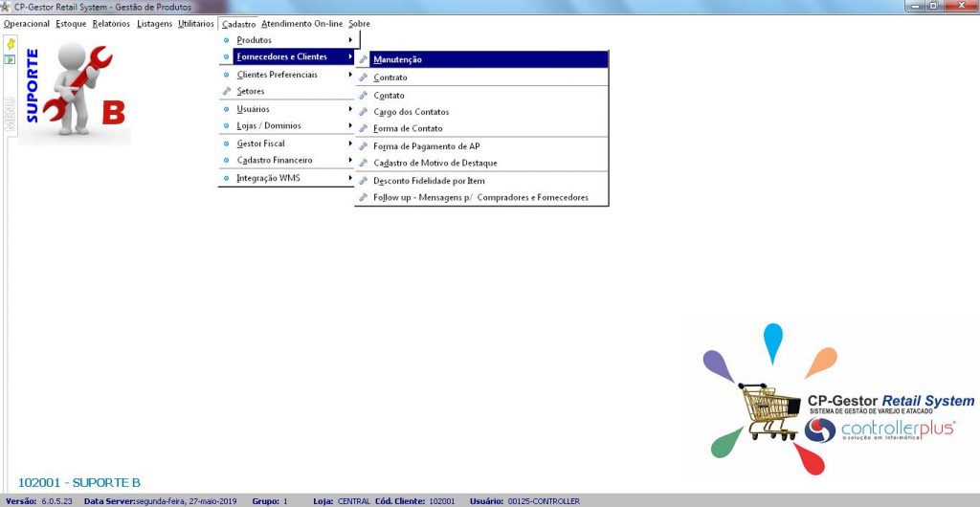Expand Lojas / Dominios submenu
The height and width of the screenshot is (507, 980).
point(289,125)
